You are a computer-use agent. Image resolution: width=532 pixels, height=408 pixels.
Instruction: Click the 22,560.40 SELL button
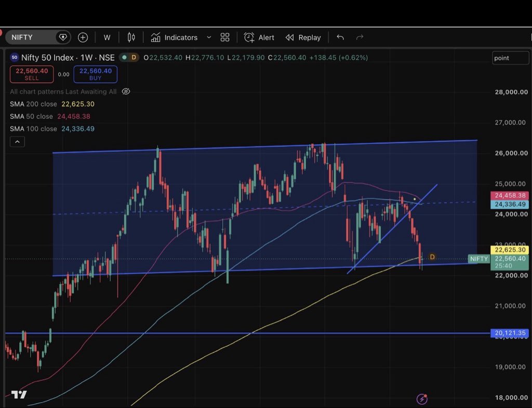pyautogui.click(x=32, y=74)
